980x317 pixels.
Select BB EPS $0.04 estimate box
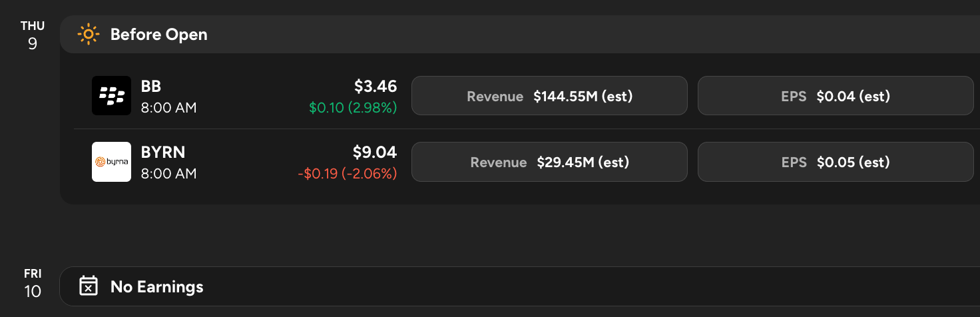pos(836,96)
